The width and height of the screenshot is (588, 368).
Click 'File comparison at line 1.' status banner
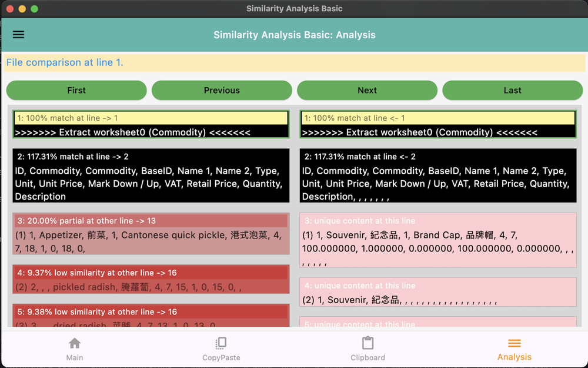tap(295, 62)
